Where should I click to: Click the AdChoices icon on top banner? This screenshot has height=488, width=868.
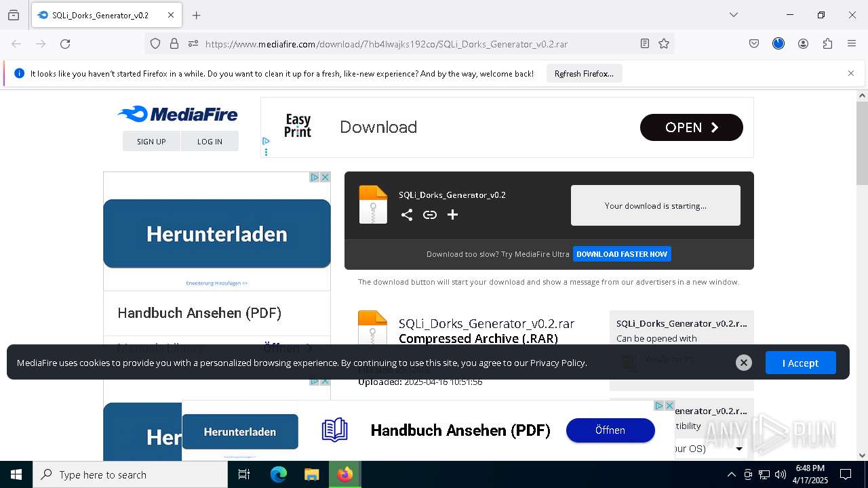tap(266, 141)
